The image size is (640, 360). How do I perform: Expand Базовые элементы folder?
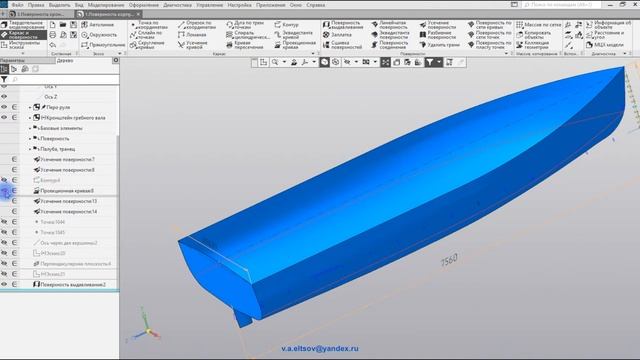[x=30, y=128]
